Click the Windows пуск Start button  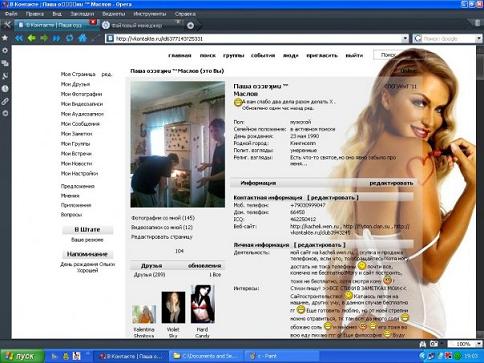pos(22,356)
